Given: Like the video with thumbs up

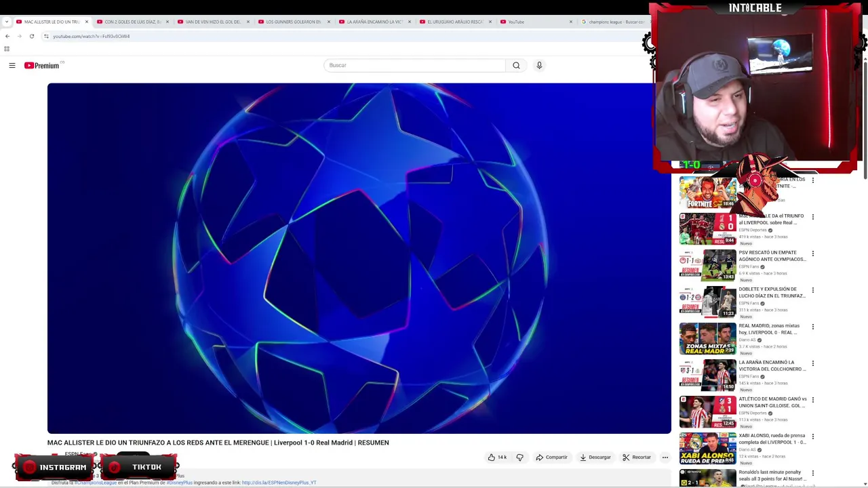Looking at the screenshot, I should [497, 457].
